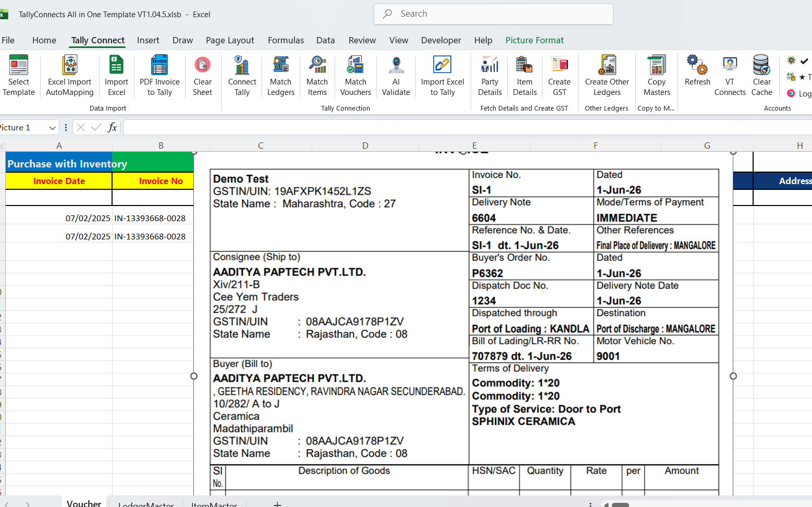Screen dimensions: 812x507
Task: Click the Clear Sheet icon
Action: click(x=202, y=65)
